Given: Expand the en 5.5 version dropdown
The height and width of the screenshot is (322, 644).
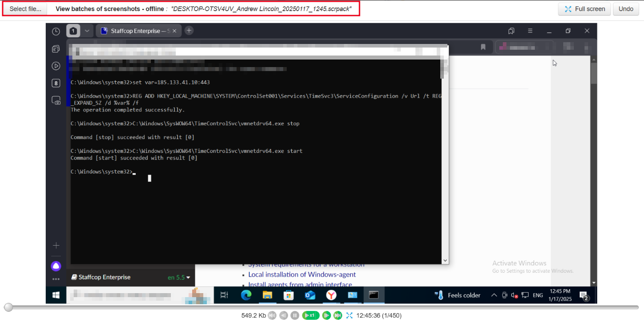Looking at the screenshot, I should tap(179, 277).
